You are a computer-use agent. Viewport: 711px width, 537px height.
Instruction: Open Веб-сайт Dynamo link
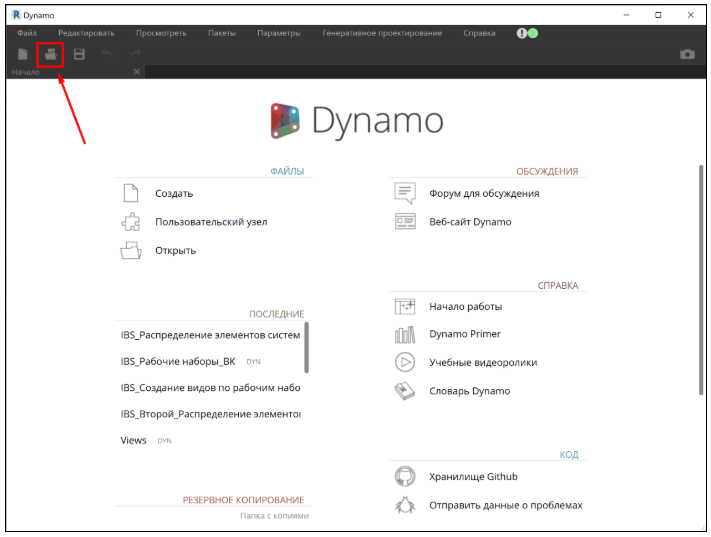tap(470, 222)
